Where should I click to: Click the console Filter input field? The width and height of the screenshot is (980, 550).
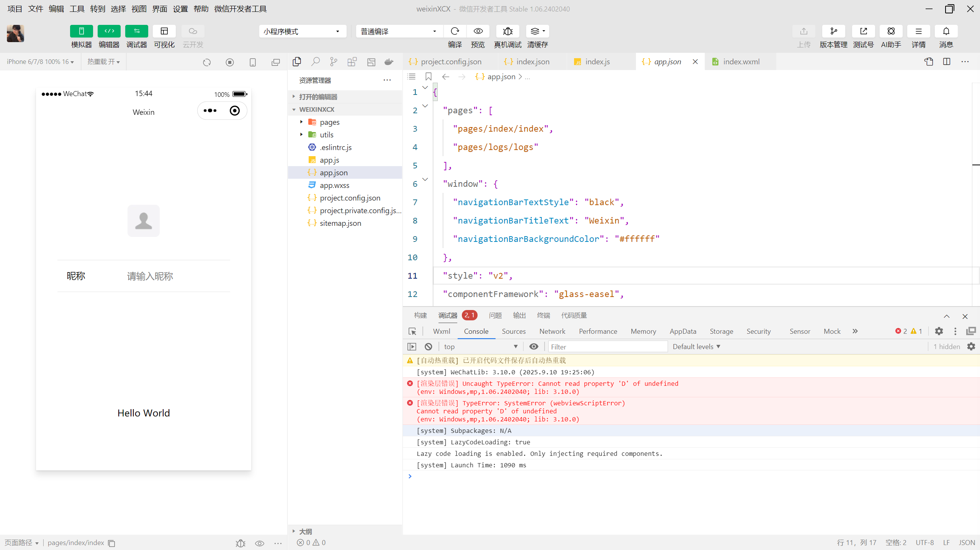(x=607, y=347)
